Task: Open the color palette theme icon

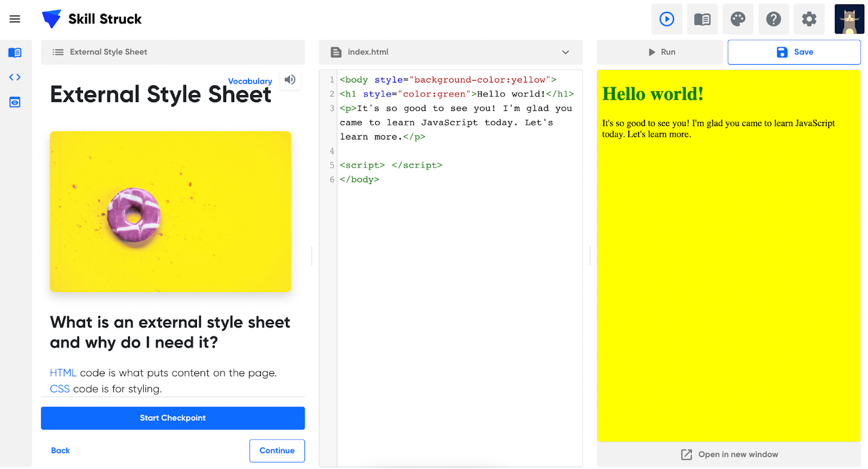Action: (x=738, y=19)
